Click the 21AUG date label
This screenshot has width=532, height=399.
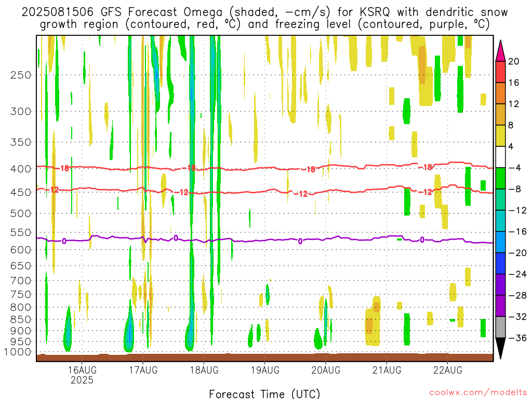[387, 370]
